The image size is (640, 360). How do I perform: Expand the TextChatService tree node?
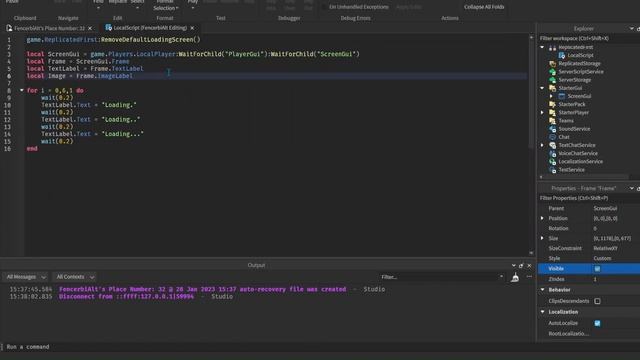542,145
